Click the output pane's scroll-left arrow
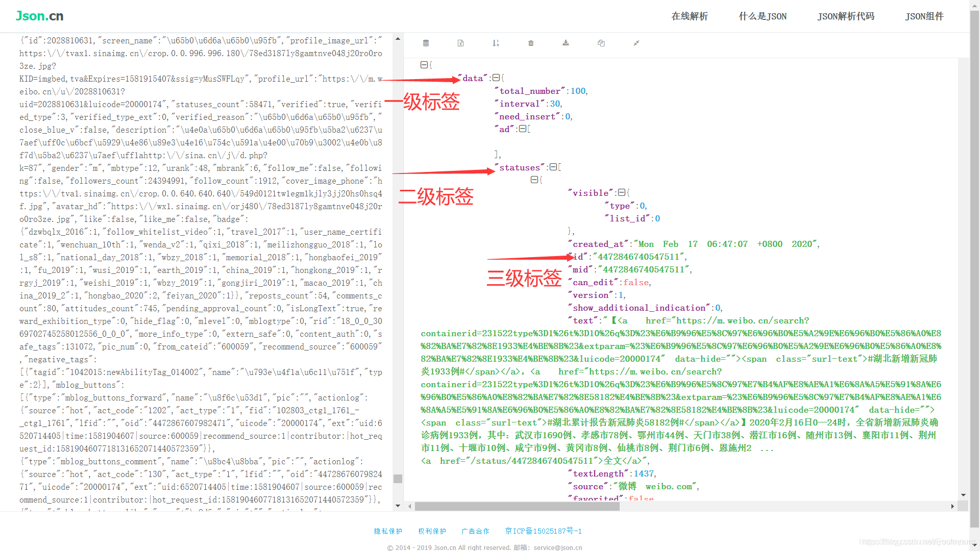This screenshot has height=551, width=980. click(410, 506)
